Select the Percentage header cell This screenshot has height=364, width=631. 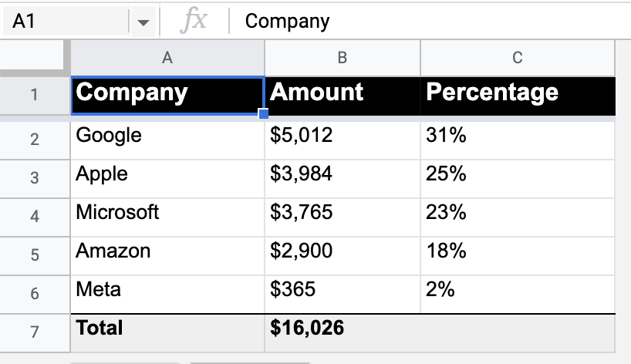(517, 94)
